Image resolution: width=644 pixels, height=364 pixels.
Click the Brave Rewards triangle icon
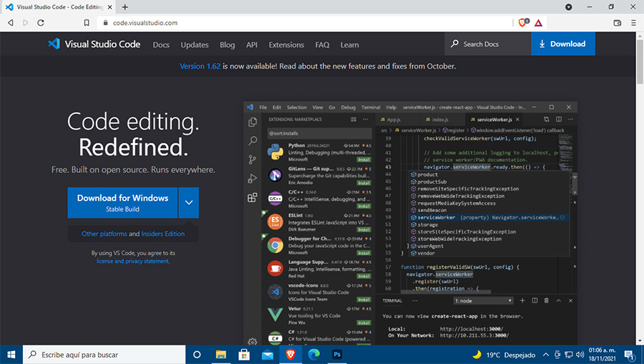pos(538,23)
